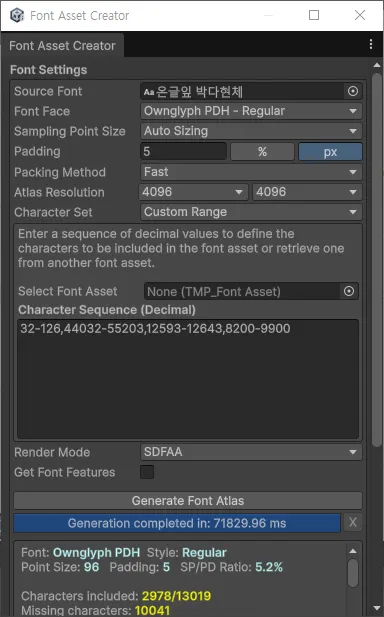Change the Atlas Resolution height dropdown

307,192
